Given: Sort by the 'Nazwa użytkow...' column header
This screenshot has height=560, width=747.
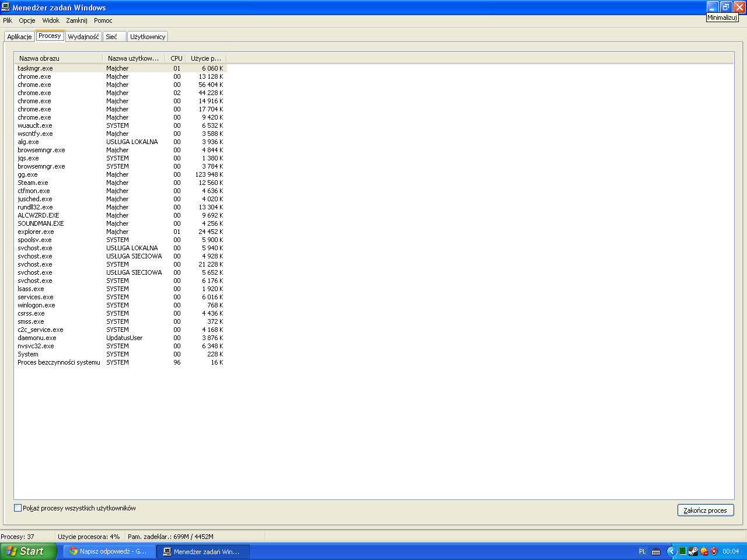Looking at the screenshot, I should [134, 58].
